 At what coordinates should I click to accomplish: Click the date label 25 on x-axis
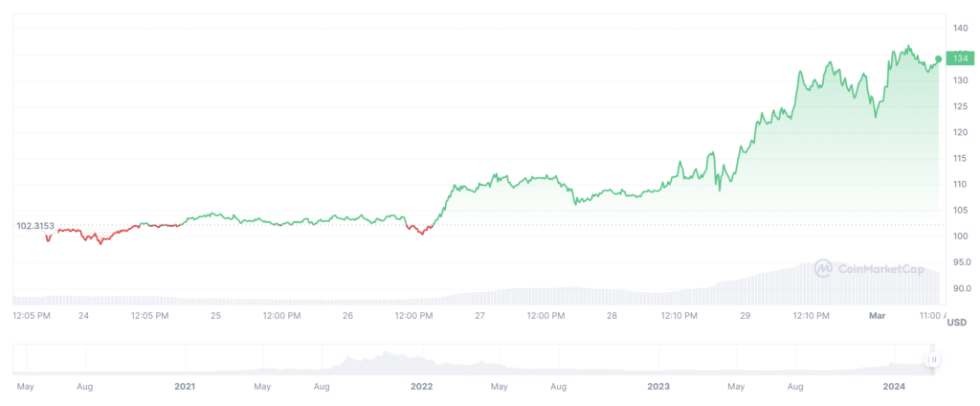[x=215, y=315]
